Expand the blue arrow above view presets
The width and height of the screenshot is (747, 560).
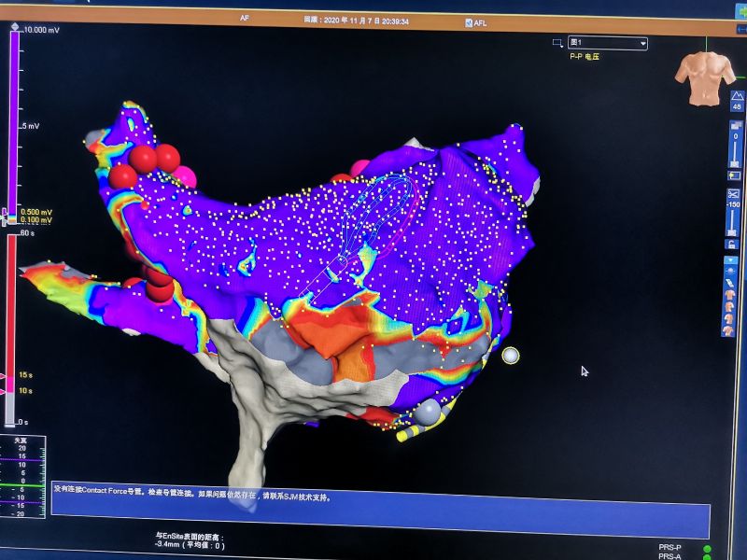pyautogui.click(x=734, y=261)
